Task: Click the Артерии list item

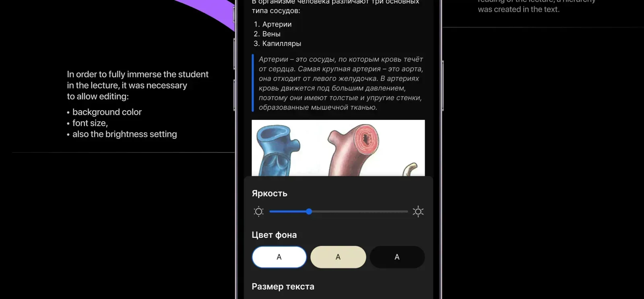Action: pyautogui.click(x=273, y=24)
